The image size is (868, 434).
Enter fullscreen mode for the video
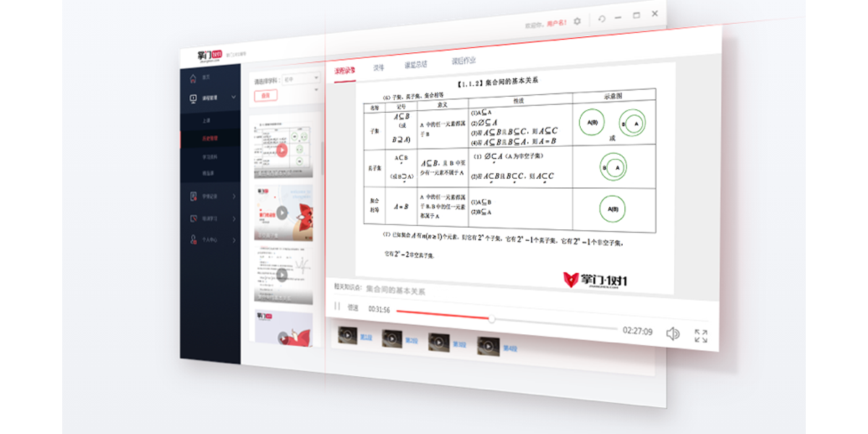[x=700, y=336]
